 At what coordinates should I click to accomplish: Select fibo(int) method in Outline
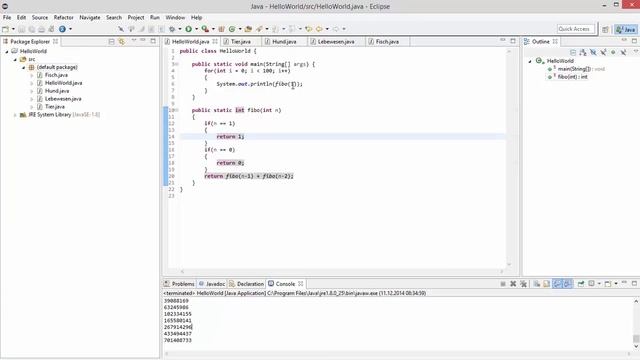pyautogui.click(x=573, y=77)
